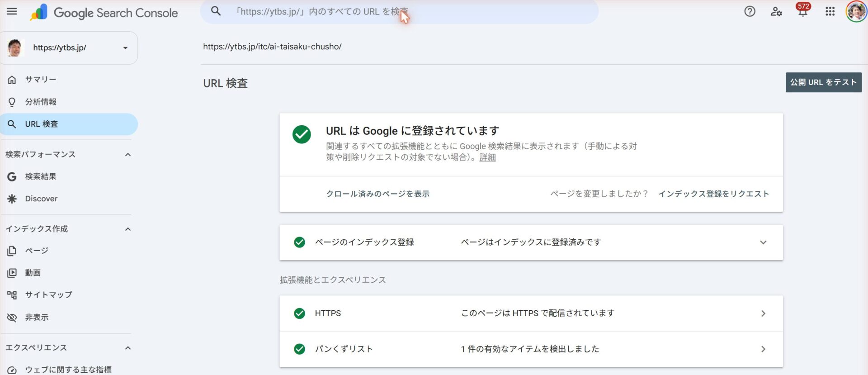
Task: Collapse the インデックス作成 section
Action: coord(128,229)
